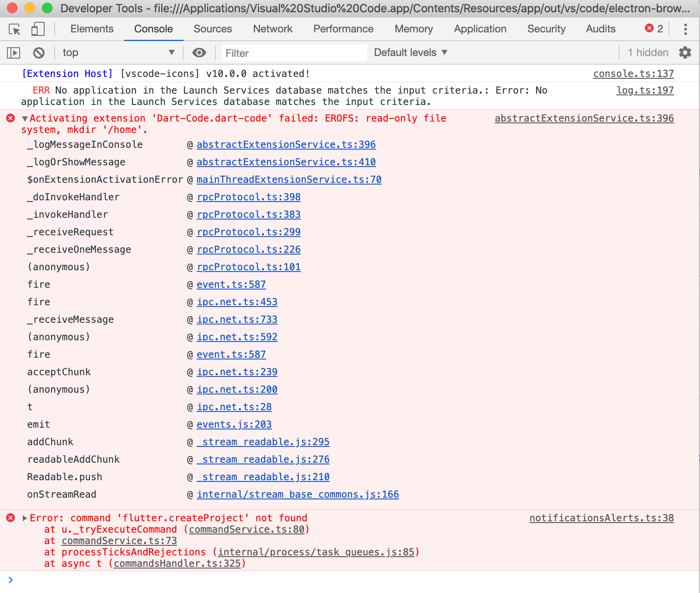This screenshot has width=700, height=593.
Task: Open abstractExtensionService.ts:410 link
Action: tap(286, 162)
